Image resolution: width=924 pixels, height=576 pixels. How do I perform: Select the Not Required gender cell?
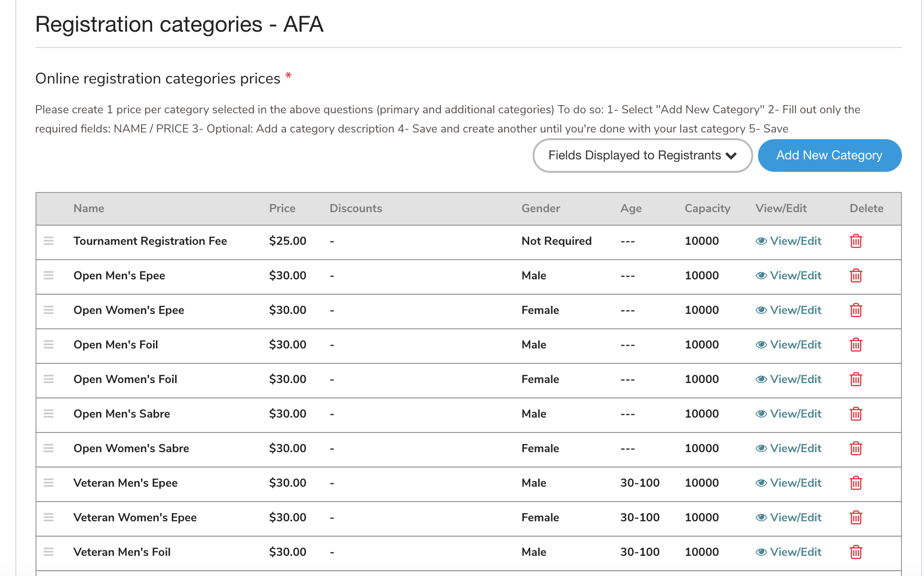pyautogui.click(x=557, y=241)
